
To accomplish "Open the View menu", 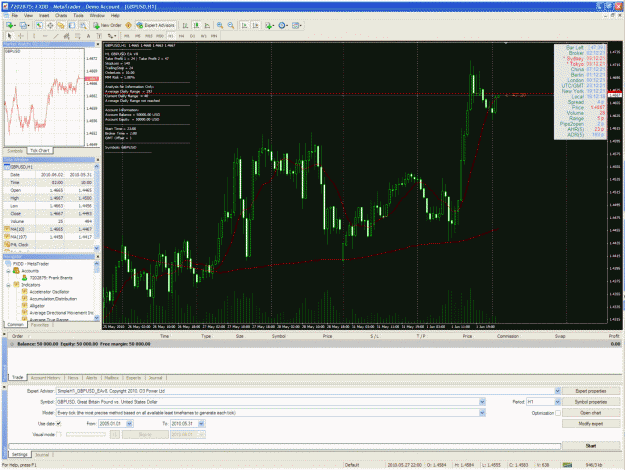I will [x=28, y=16].
